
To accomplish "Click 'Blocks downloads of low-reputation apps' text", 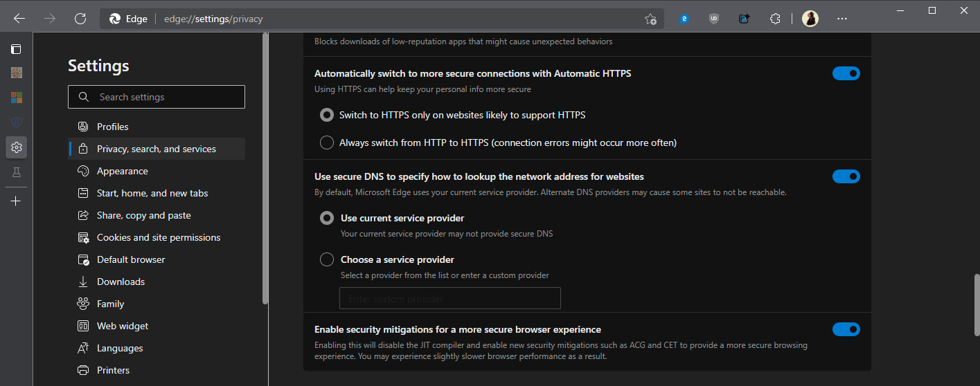I will point(463,42).
